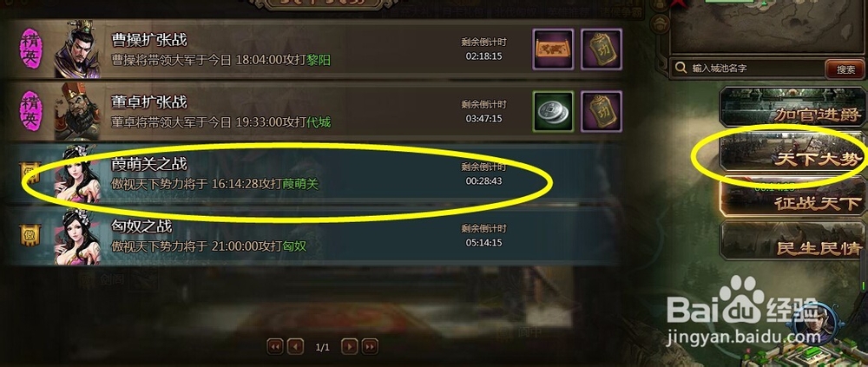This screenshot has height=367, width=868.
Task: Open the 加官进爵 menu panel
Action: [x=792, y=106]
